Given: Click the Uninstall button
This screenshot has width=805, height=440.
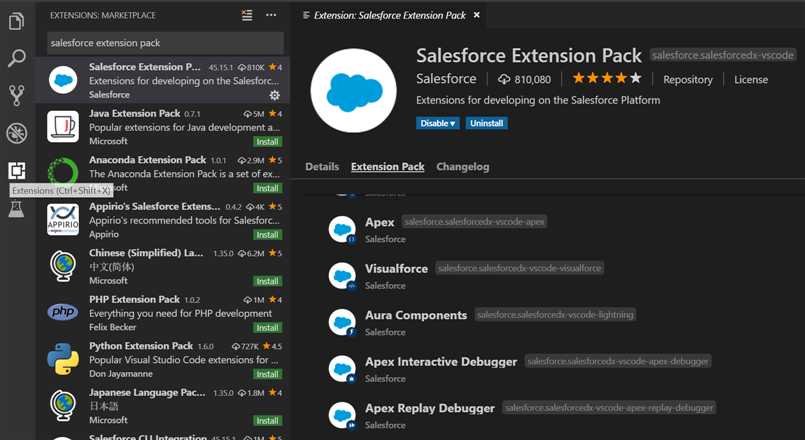Looking at the screenshot, I should [486, 123].
